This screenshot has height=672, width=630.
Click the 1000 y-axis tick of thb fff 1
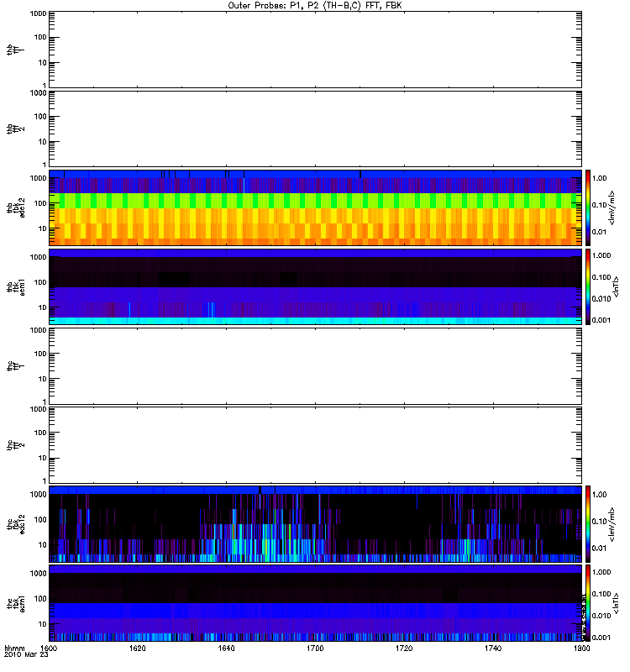[x=39, y=13]
